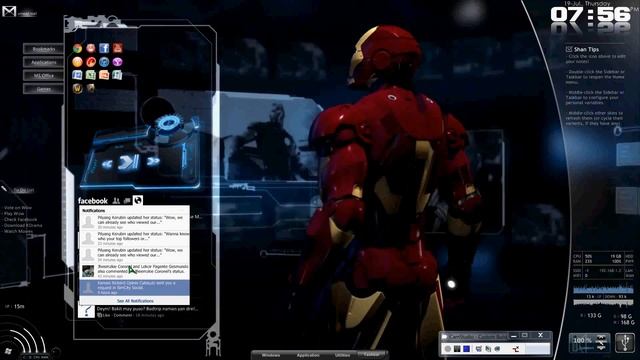
Task: Click the glowing gear on media player
Action: 168,123
